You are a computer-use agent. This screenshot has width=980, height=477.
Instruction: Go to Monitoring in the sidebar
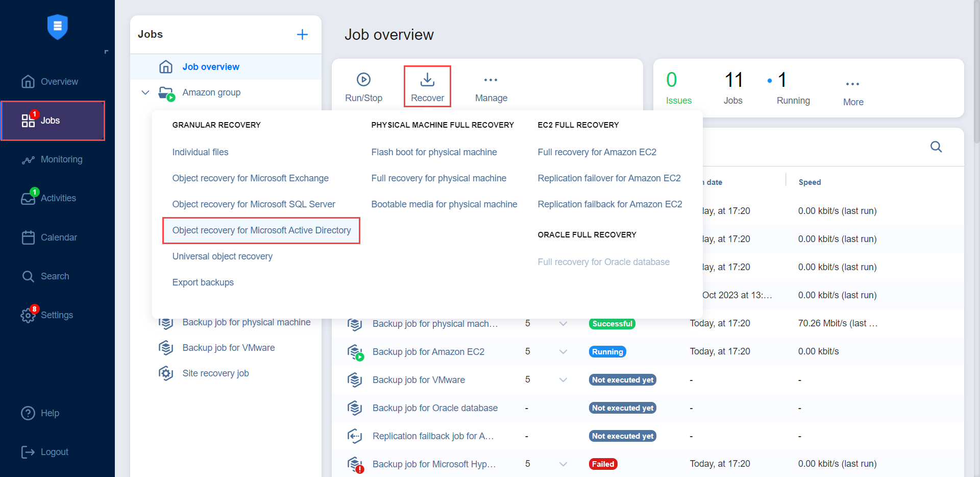tap(52, 159)
